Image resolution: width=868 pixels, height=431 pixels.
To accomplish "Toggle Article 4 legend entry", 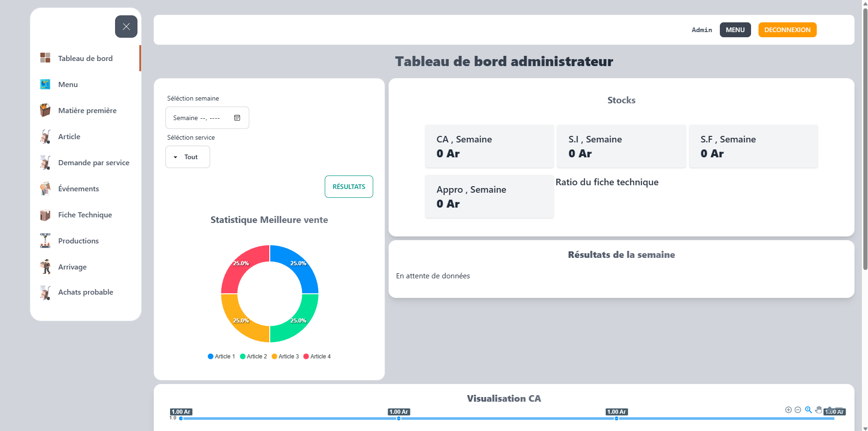I will pos(317,357).
